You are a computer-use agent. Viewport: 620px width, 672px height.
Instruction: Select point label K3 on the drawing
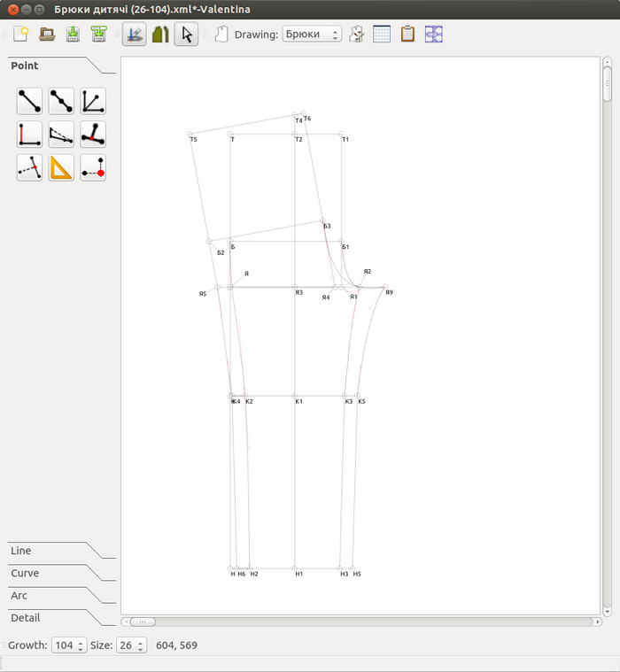[349, 402]
